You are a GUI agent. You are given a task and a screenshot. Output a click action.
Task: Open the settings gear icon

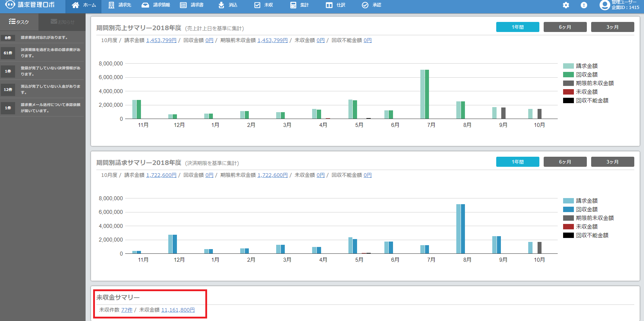pyautogui.click(x=566, y=5)
